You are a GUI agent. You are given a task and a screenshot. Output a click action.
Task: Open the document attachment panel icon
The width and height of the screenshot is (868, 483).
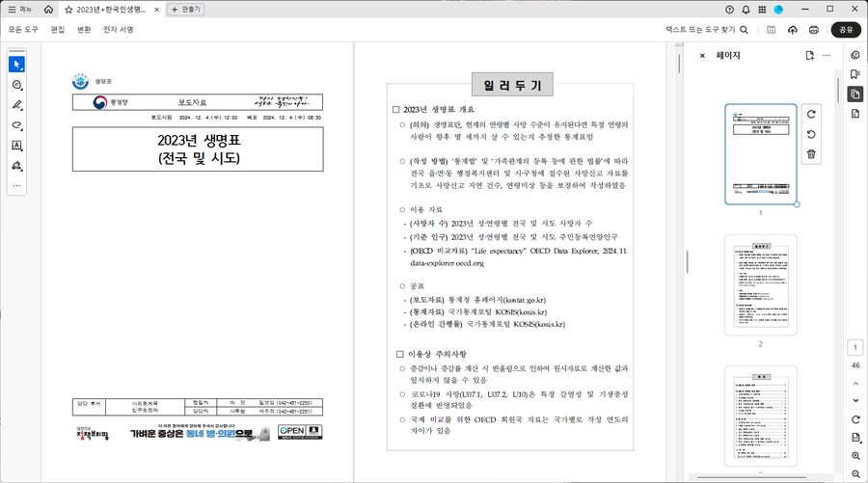(x=855, y=114)
